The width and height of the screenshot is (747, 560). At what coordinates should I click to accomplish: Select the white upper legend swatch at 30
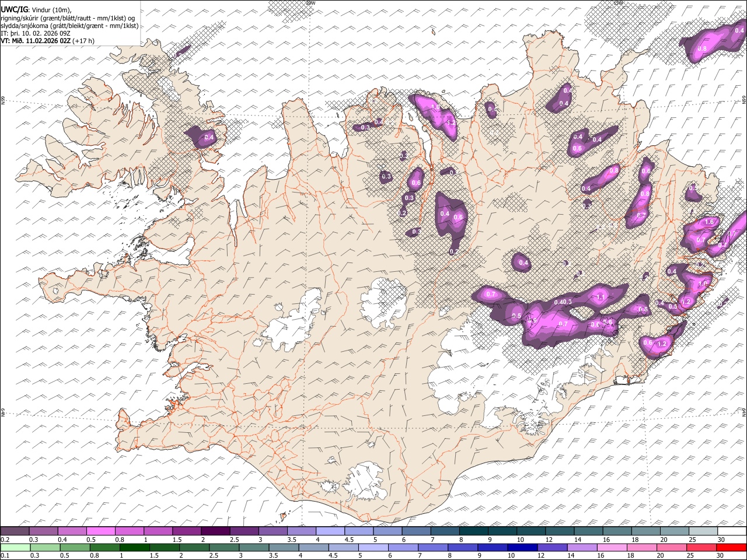click(x=732, y=531)
